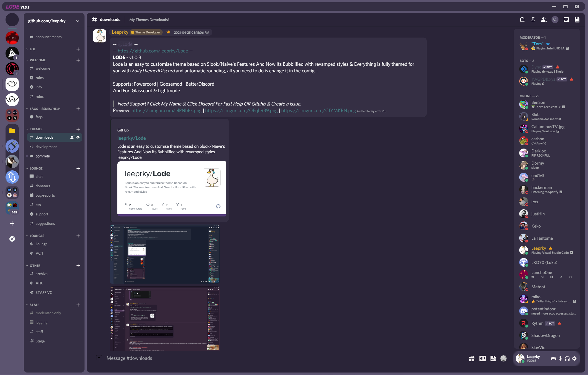Viewport: 588px width, 375px height.
Task: Open github.com/leeprky server dropdown
Action: pos(78,21)
